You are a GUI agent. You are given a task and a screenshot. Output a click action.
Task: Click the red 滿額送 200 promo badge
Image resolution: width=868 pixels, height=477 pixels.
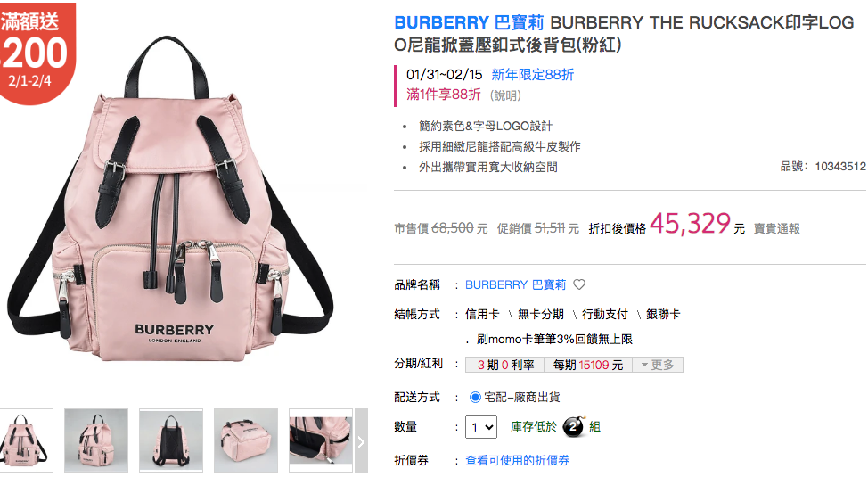click(x=35, y=51)
